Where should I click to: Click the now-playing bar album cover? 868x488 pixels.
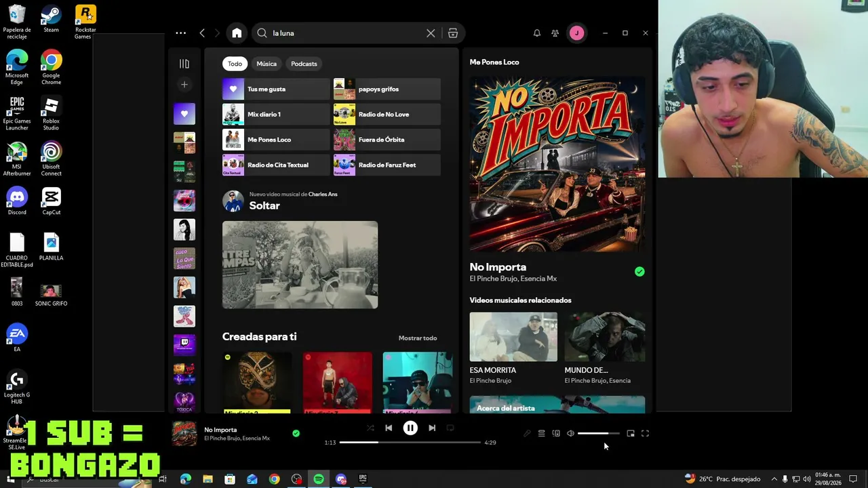184,434
